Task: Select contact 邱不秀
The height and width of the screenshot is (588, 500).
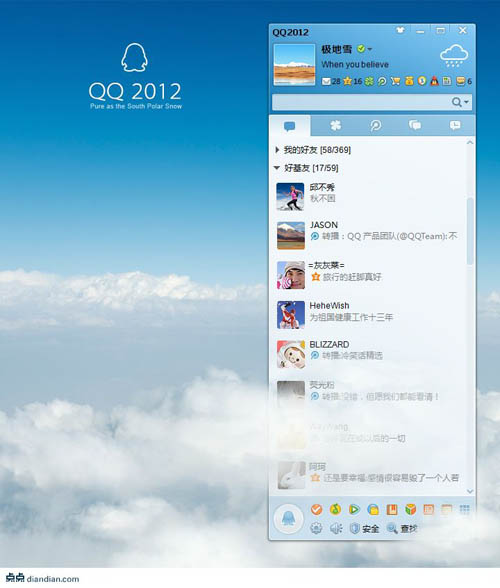Action: (x=369, y=197)
